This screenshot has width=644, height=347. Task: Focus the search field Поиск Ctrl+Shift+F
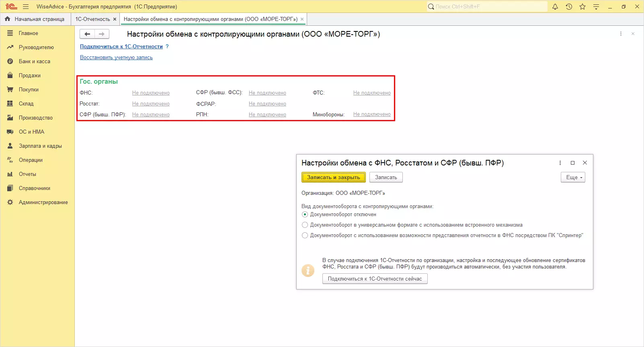coord(487,6)
